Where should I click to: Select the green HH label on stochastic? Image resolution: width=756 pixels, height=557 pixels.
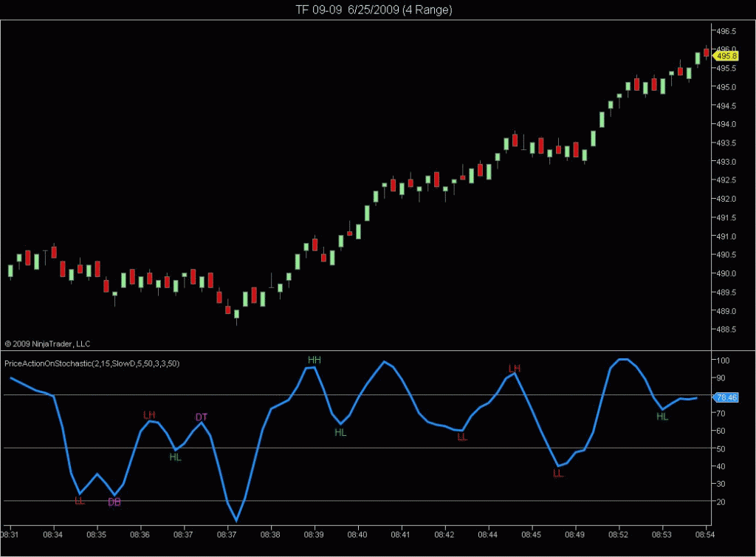click(x=315, y=360)
